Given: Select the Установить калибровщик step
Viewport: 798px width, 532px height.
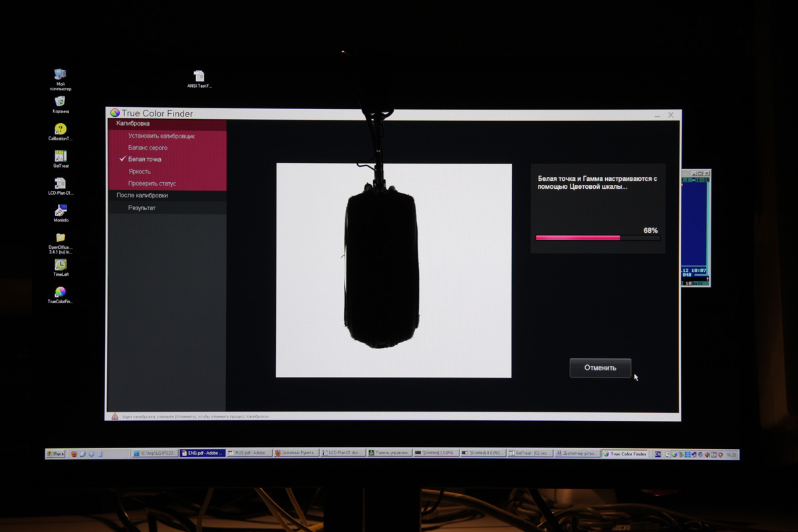Looking at the screenshot, I should tap(162, 136).
